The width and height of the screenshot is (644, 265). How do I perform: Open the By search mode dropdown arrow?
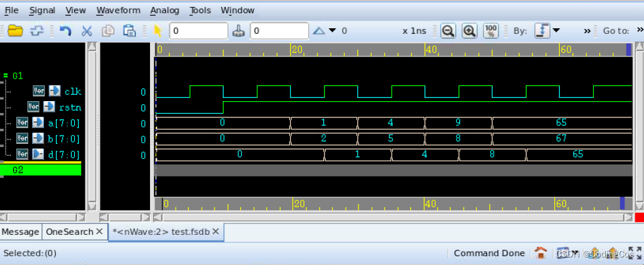pos(555,31)
